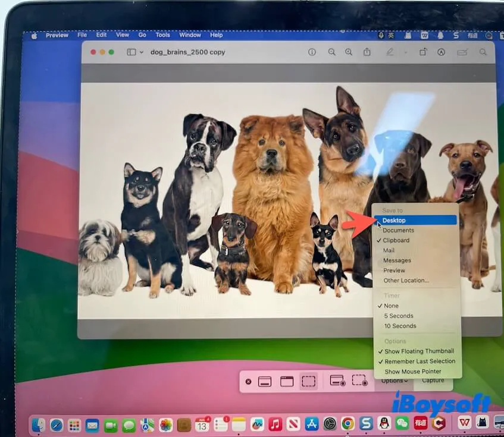The height and width of the screenshot is (437, 504).
Task: Click the dog_brains_2500 copy window title
Action: coord(187,52)
